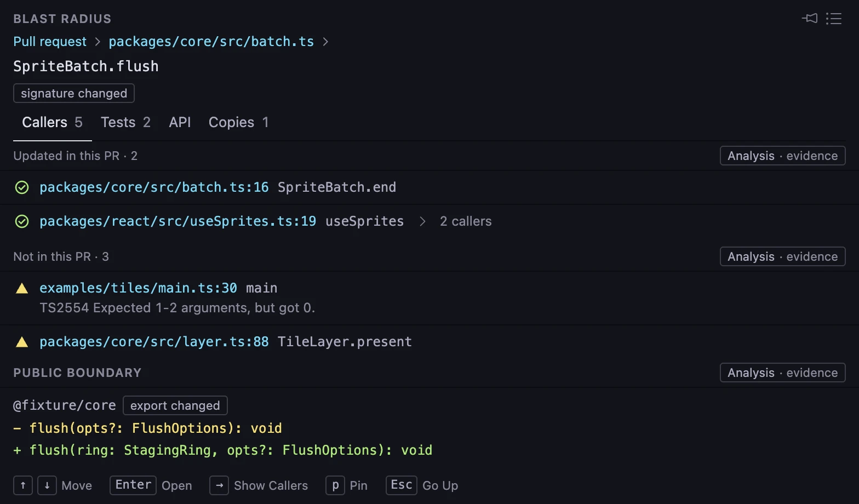Click chevron after Pull request breadcrumb
The height and width of the screenshot is (504, 859).
98,42
